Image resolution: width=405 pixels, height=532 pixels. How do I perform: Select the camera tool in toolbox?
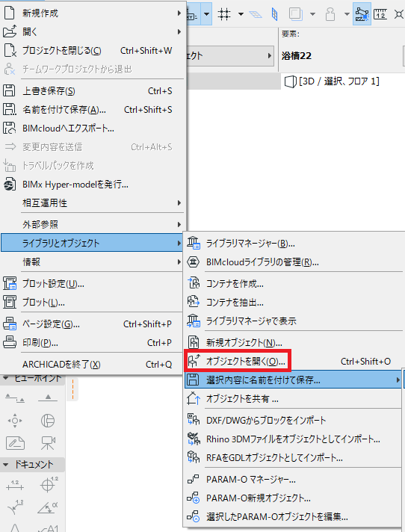pos(48,443)
